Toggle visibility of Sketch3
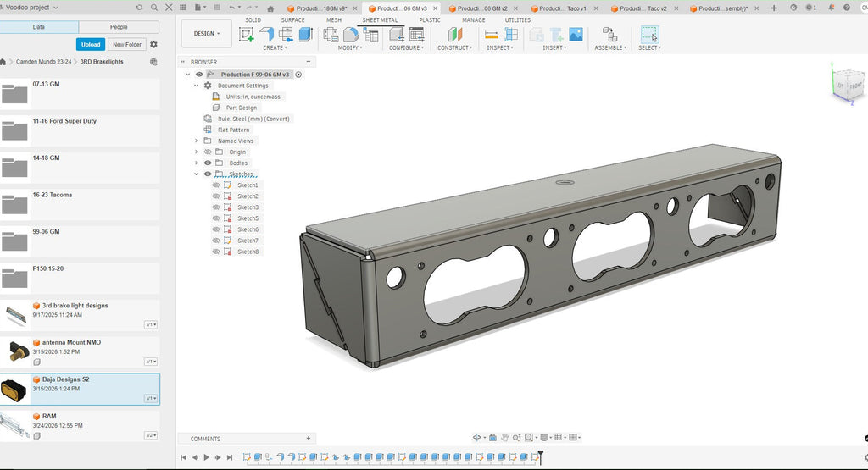This screenshot has height=470, width=868. [x=216, y=207]
